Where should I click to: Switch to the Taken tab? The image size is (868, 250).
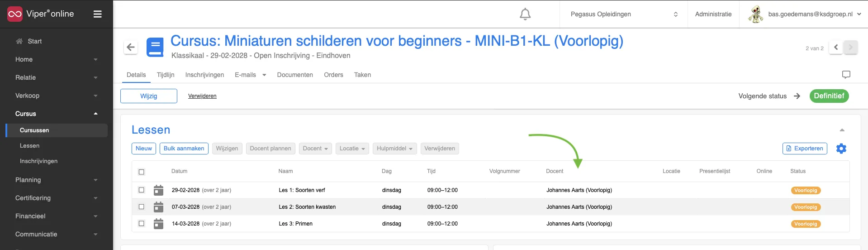(x=362, y=75)
